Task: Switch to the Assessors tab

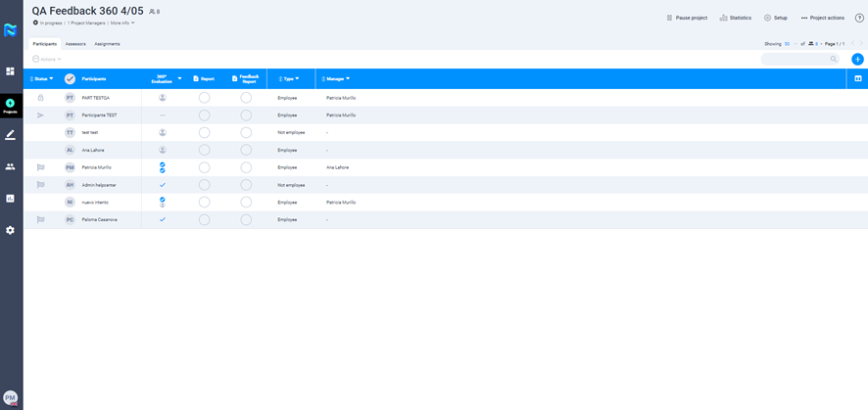Action: (75, 44)
